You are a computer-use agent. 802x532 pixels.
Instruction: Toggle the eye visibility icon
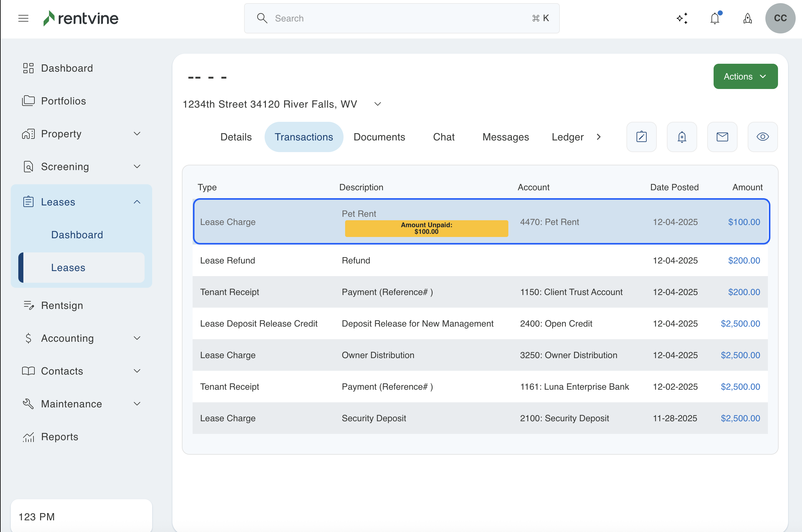click(x=762, y=137)
